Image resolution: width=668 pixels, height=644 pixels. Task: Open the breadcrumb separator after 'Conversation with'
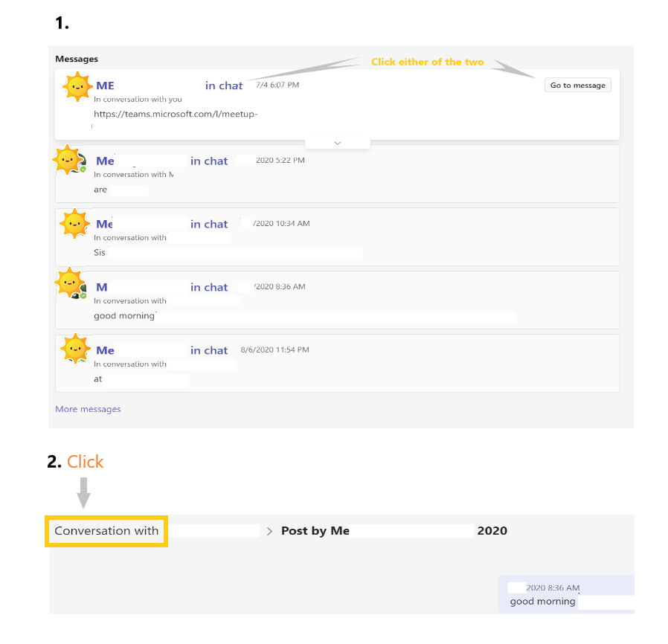click(x=269, y=530)
